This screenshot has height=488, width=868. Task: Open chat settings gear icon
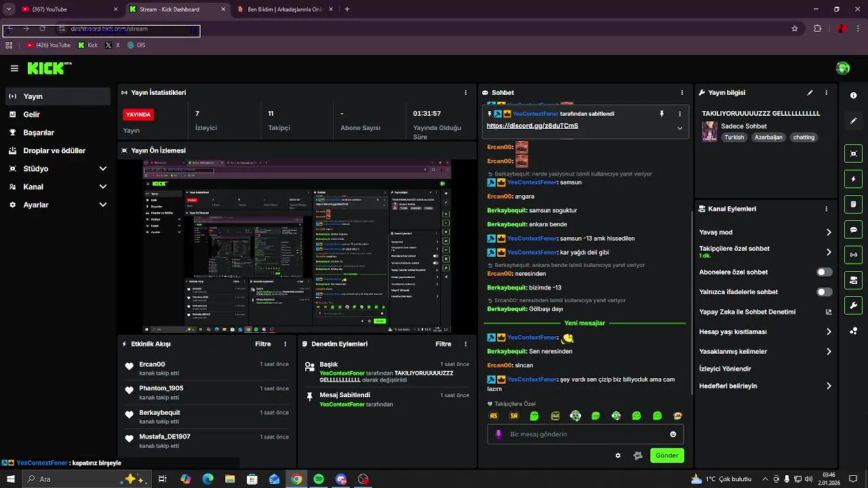click(x=618, y=455)
